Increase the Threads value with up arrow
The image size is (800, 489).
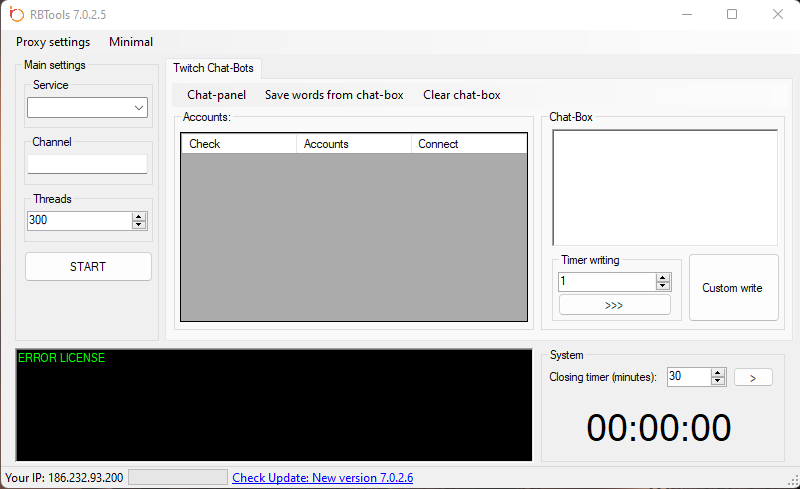pyautogui.click(x=139, y=216)
